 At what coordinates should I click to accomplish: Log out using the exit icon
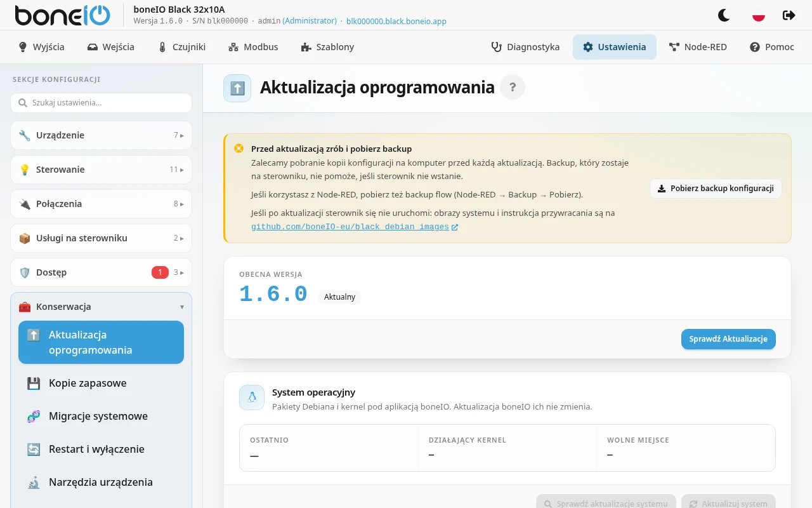[x=789, y=15]
